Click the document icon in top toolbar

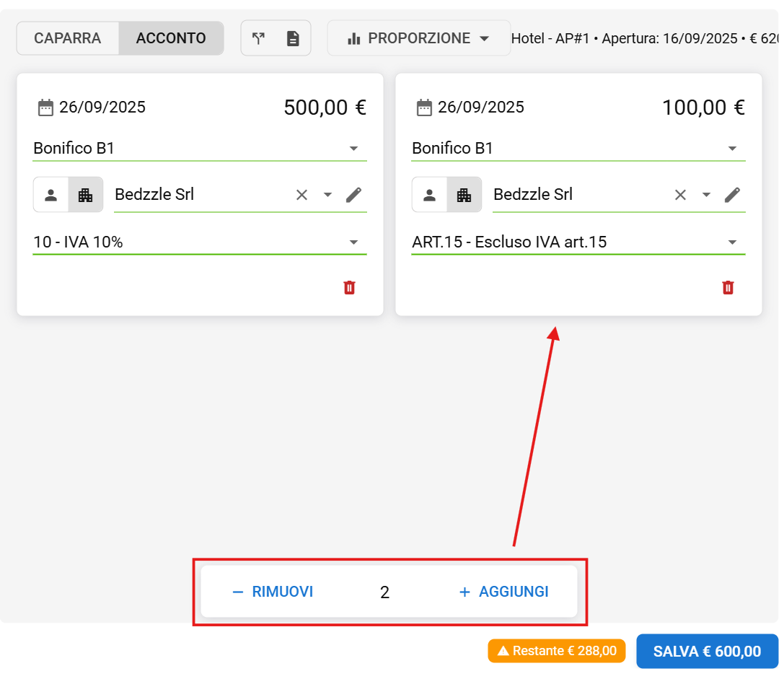point(293,38)
